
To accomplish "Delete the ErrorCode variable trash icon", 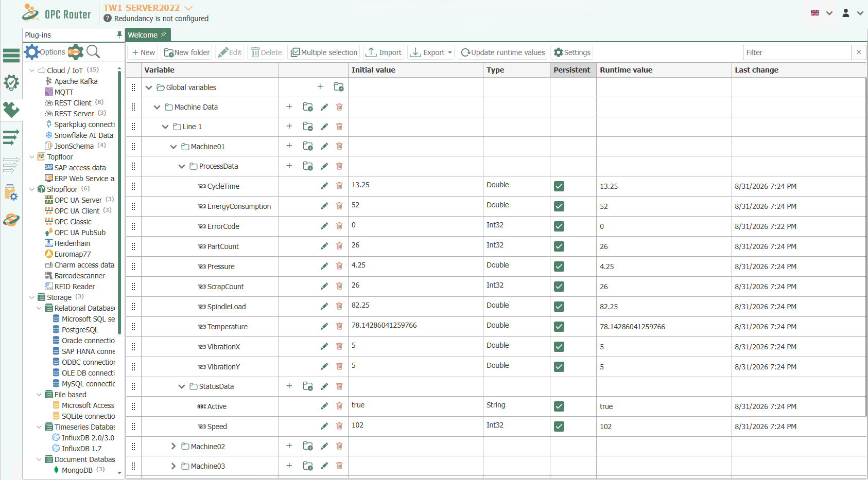I will (x=339, y=226).
